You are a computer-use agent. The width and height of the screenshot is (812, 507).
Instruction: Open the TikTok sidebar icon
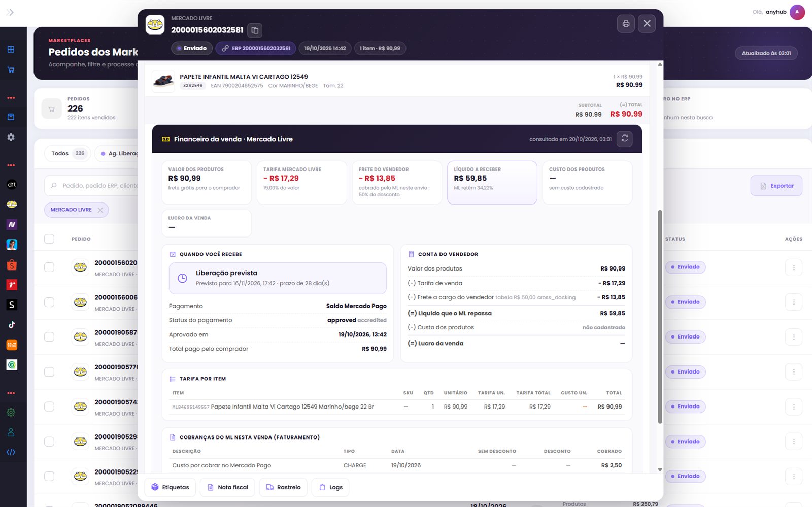coord(12,325)
